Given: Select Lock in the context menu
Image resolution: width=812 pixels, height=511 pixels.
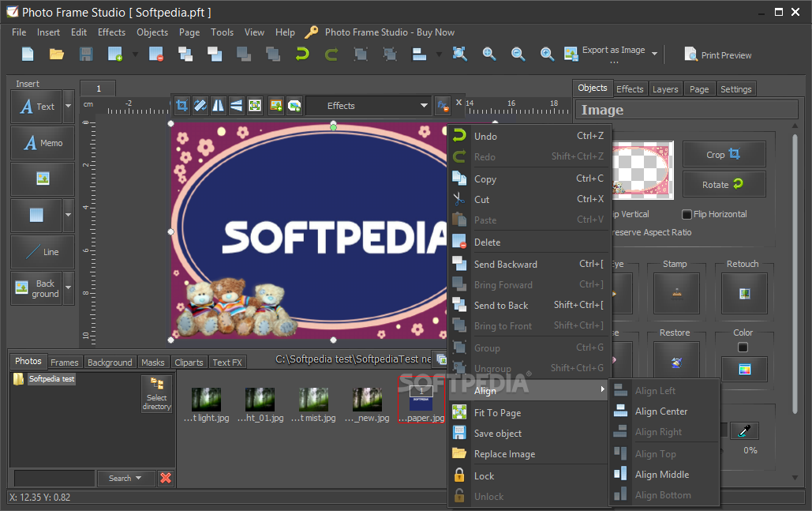Looking at the screenshot, I should coord(528,475).
